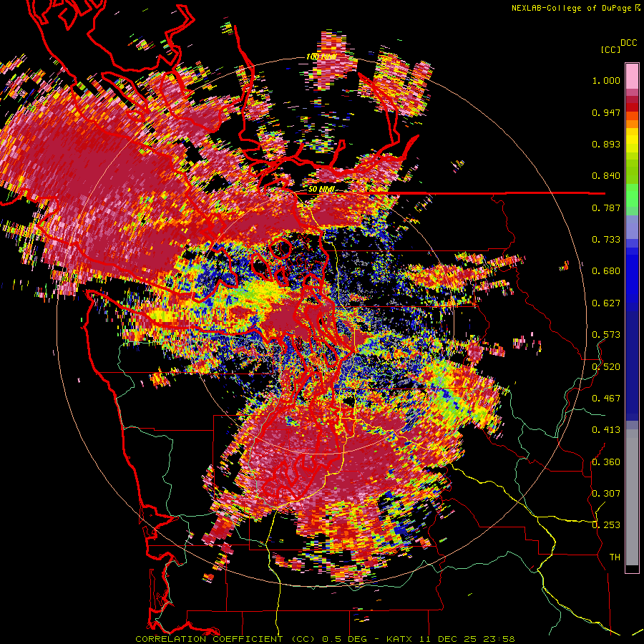
Task: Click the 0.413 color scale value
Action: [606, 430]
